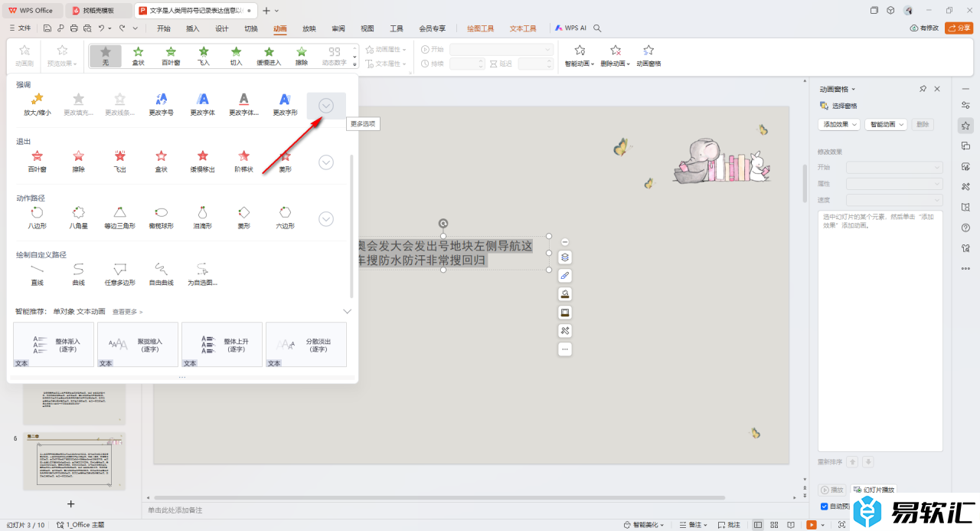
Task: Open the 切换 tab
Action: click(251, 28)
